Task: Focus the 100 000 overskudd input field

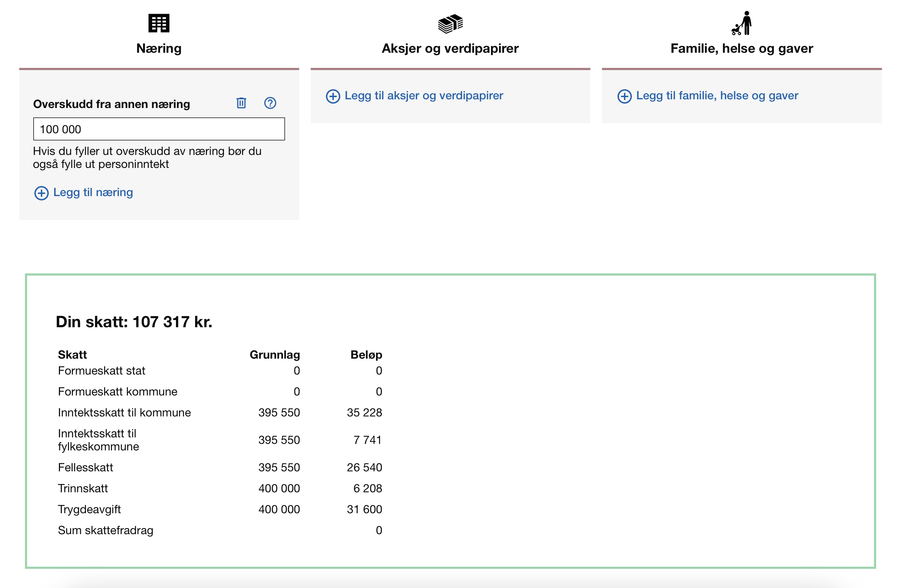Action: pos(159,129)
